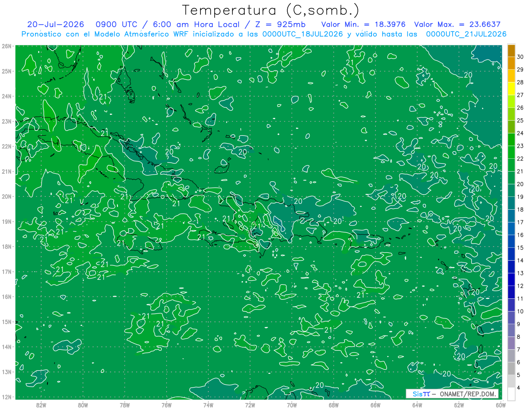Click the 26N latitude axis label
Viewport: 532px width, 411px height.
point(7,46)
